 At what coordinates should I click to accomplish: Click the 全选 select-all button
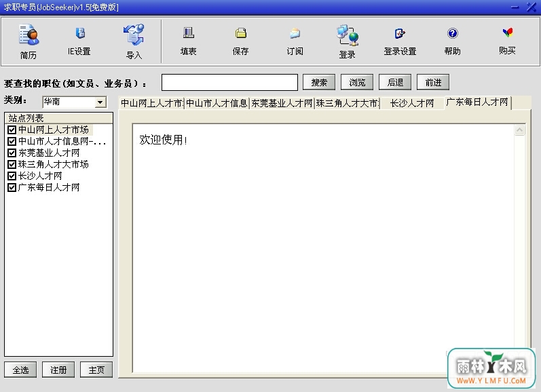point(20,370)
